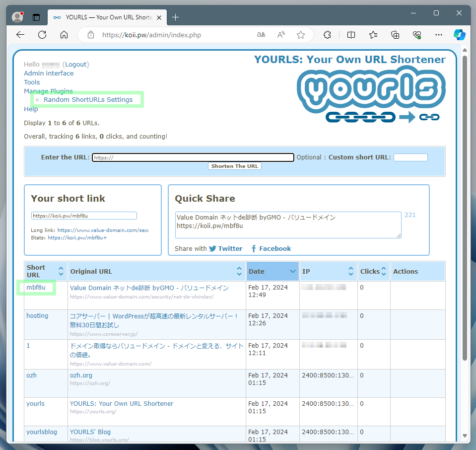Focus the Enter the URL field
Screen dimensions: 476x450
coord(193,157)
